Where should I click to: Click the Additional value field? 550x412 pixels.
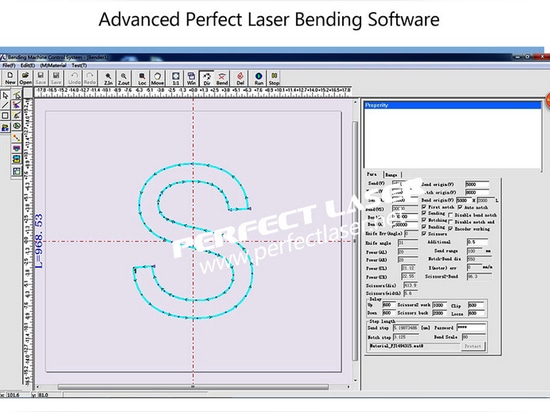pyautogui.click(x=477, y=242)
